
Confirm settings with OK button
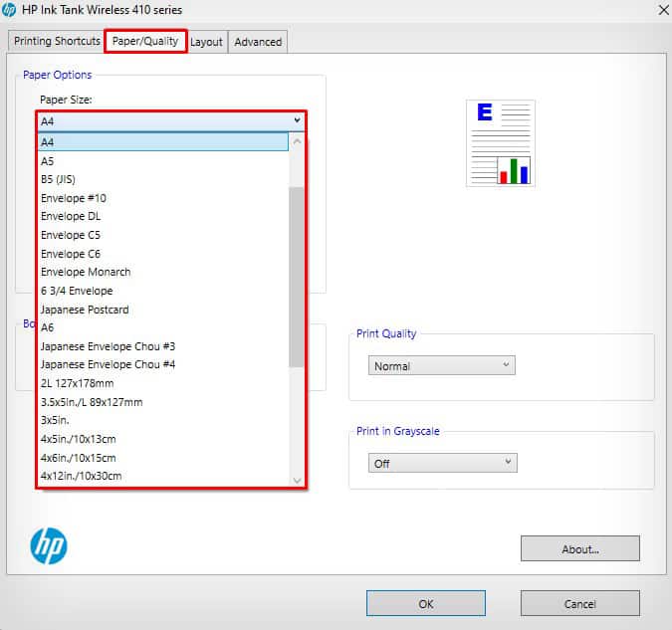pos(425,603)
